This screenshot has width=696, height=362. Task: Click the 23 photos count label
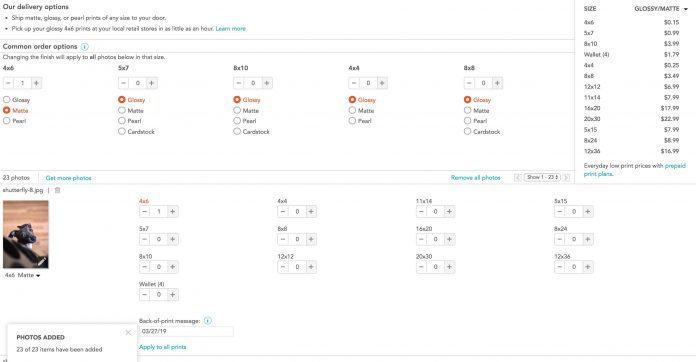(x=16, y=177)
